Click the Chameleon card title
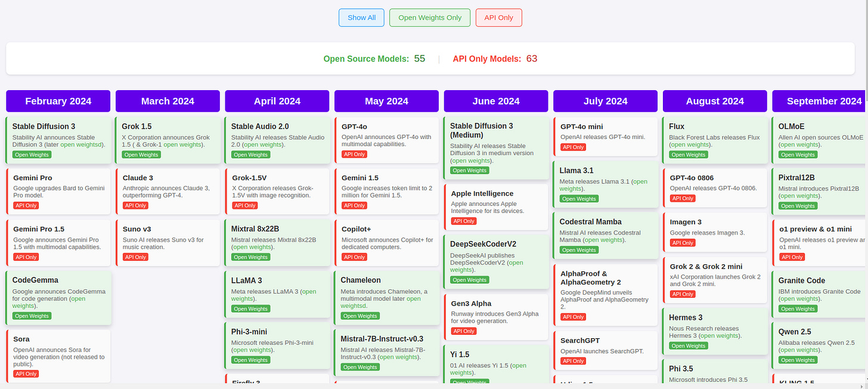 pos(361,280)
